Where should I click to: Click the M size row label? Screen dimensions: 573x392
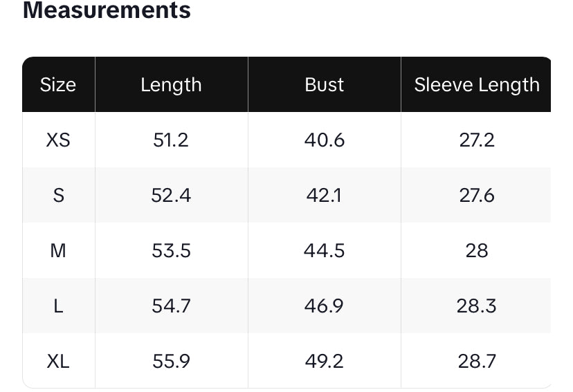click(x=58, y=250)
